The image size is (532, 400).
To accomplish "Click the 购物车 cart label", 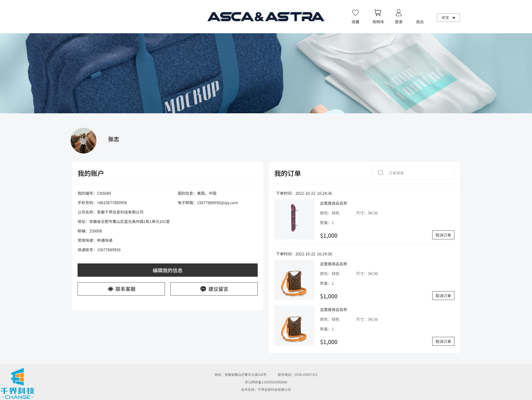I will (x=378, y=22).
